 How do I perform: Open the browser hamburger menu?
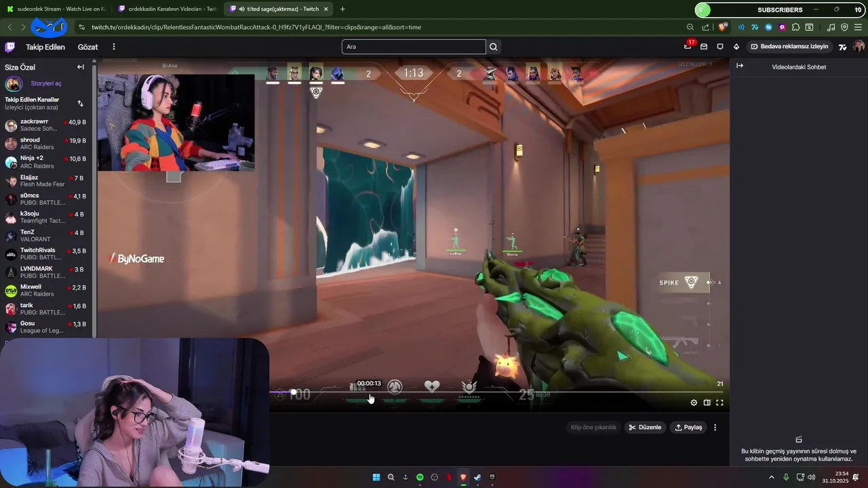[858, 27]
